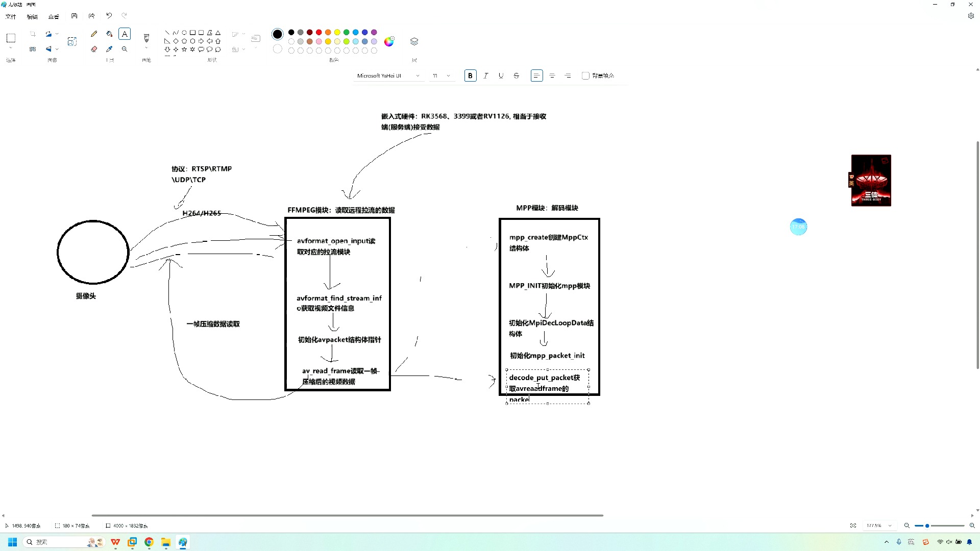
Task: Select the Rectangle shape
Action: tap(193, 32)
